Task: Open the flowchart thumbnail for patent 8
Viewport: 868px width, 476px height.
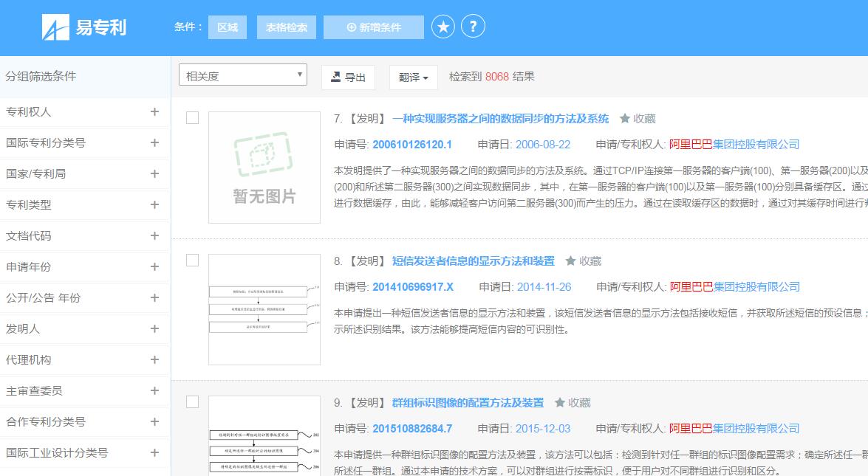Action: pyautogui.click(x=264, y=310)
